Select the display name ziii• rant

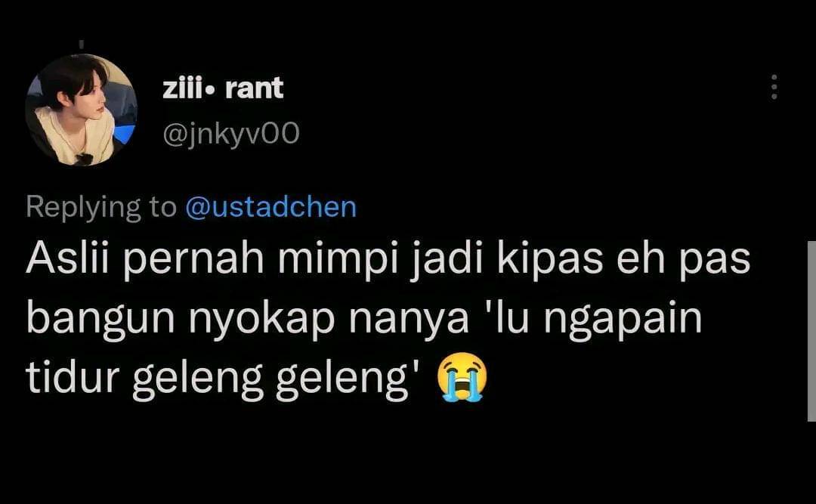(223, 88)
